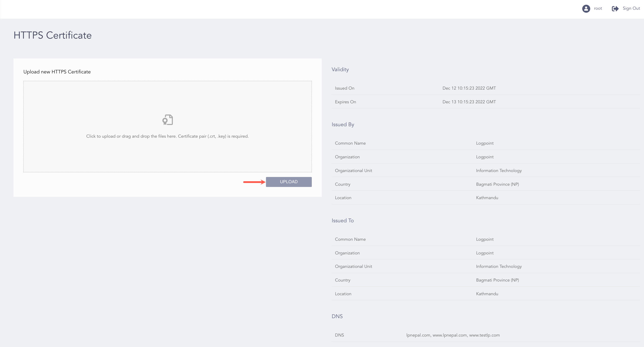Click the Validity section header

[x=340, y=69]
